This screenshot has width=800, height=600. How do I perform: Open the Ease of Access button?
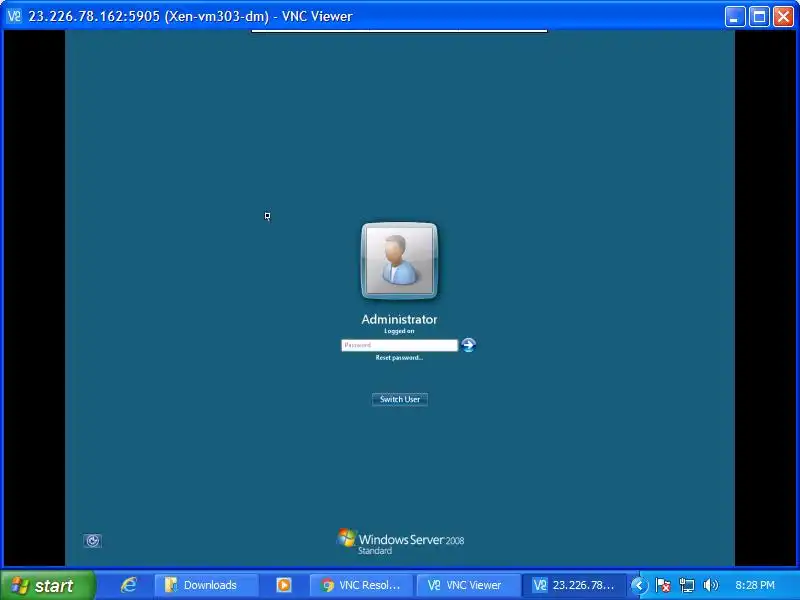pyautogui.click(x=92, y=540)
